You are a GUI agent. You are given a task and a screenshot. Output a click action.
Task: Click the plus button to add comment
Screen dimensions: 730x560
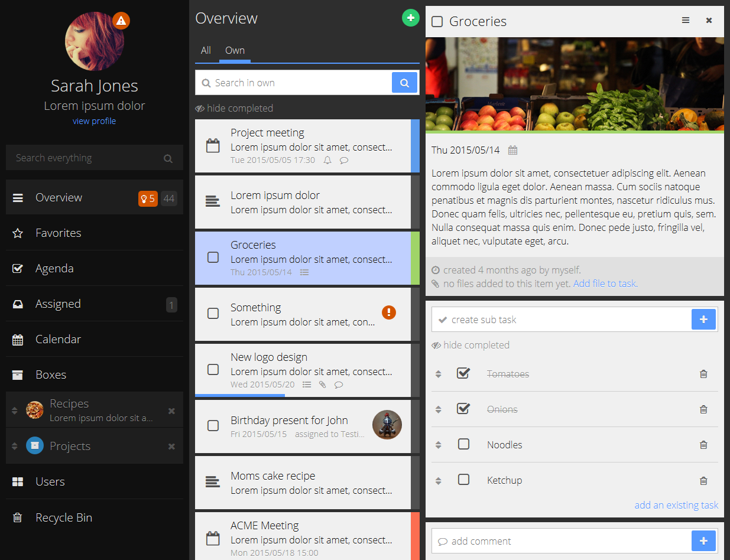pos(703,541)
